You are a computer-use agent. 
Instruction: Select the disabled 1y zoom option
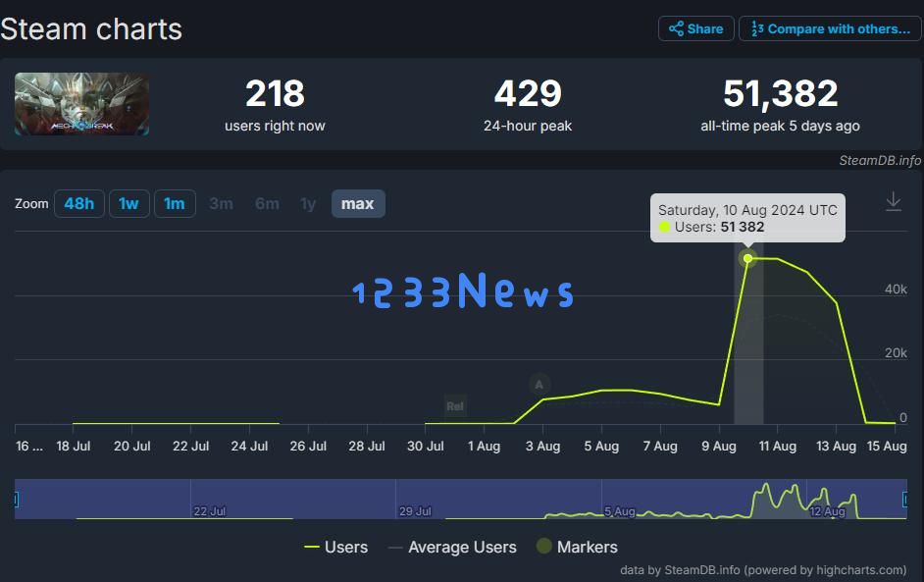click(308, 203)
